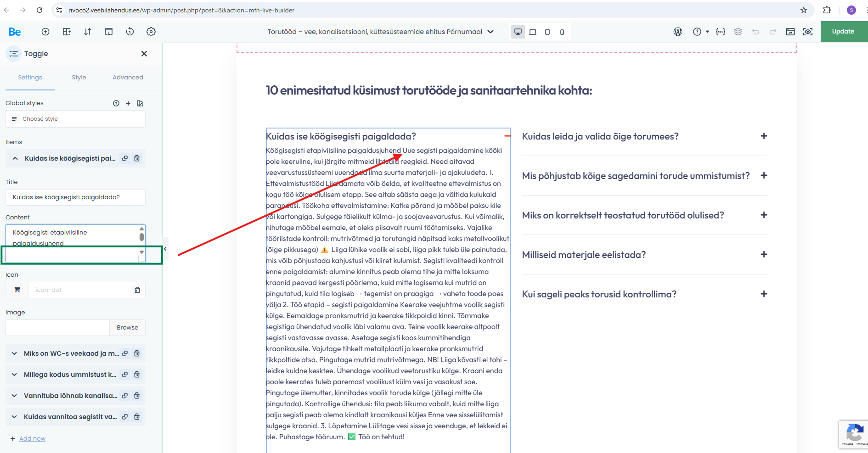Click the export/import arrows icon
Viewport: 868px width, 453px height.
88,32
